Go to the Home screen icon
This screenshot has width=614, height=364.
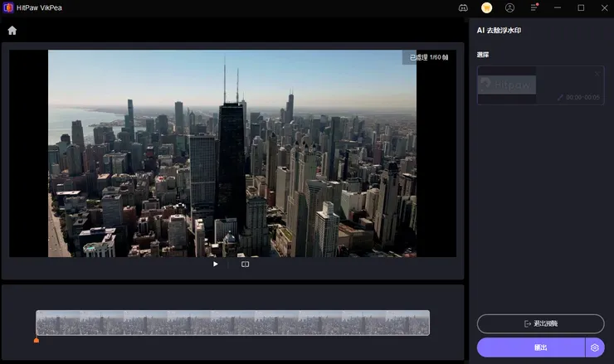(x=12, y=31)
